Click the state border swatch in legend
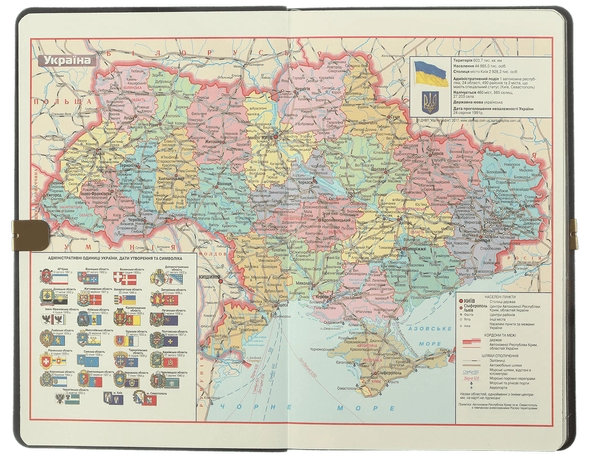 pos(472,341)
